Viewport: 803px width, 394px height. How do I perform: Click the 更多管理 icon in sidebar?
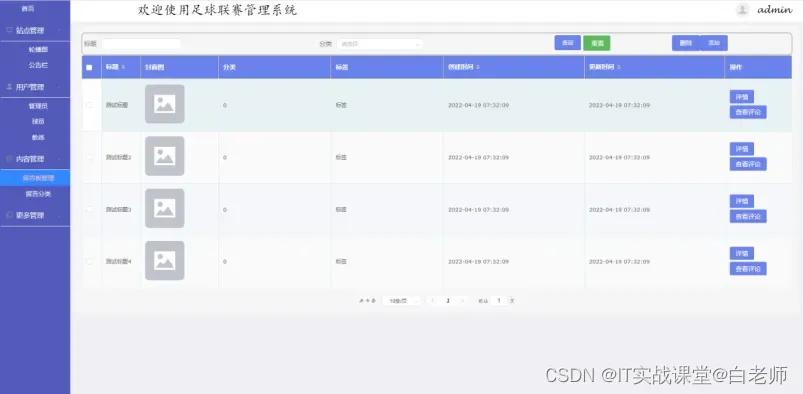(9, 215)
